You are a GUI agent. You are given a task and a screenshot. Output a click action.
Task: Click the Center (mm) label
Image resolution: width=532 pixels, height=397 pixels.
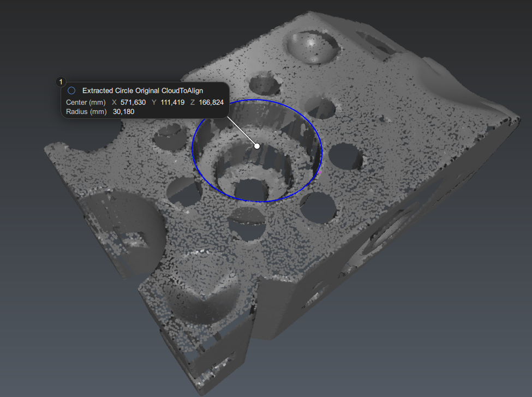tap(85, 103)
